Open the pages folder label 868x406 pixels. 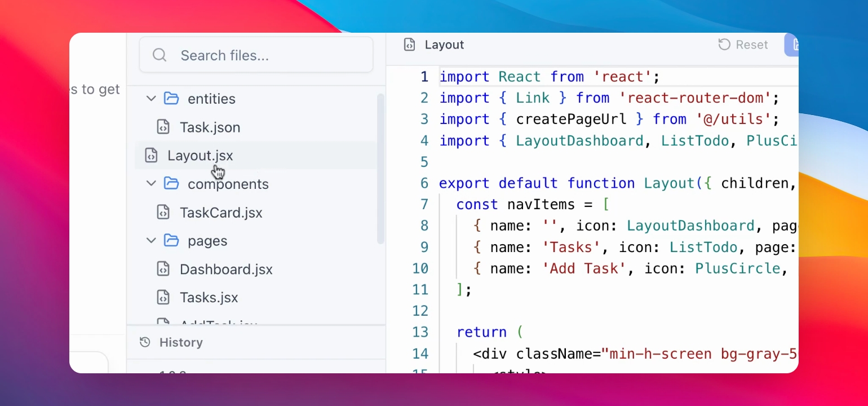coord(207,241)
